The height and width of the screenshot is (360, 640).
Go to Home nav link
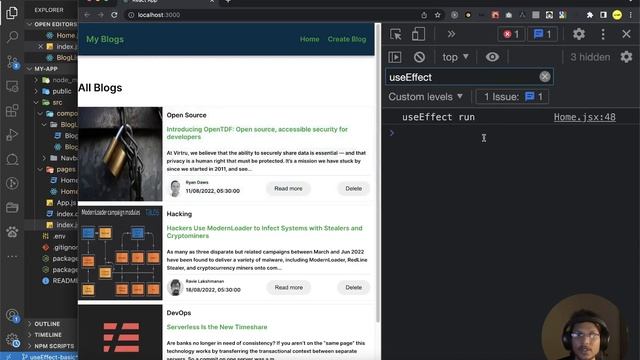coord(309,39)
